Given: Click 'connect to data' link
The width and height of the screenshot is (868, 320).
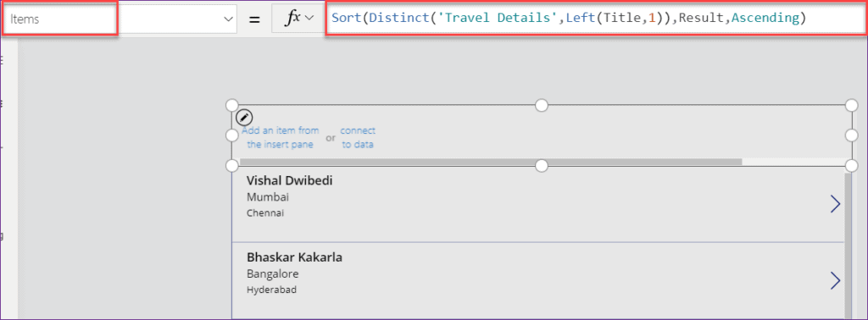Looking at the screenshot, I should [x=357, y=138].
